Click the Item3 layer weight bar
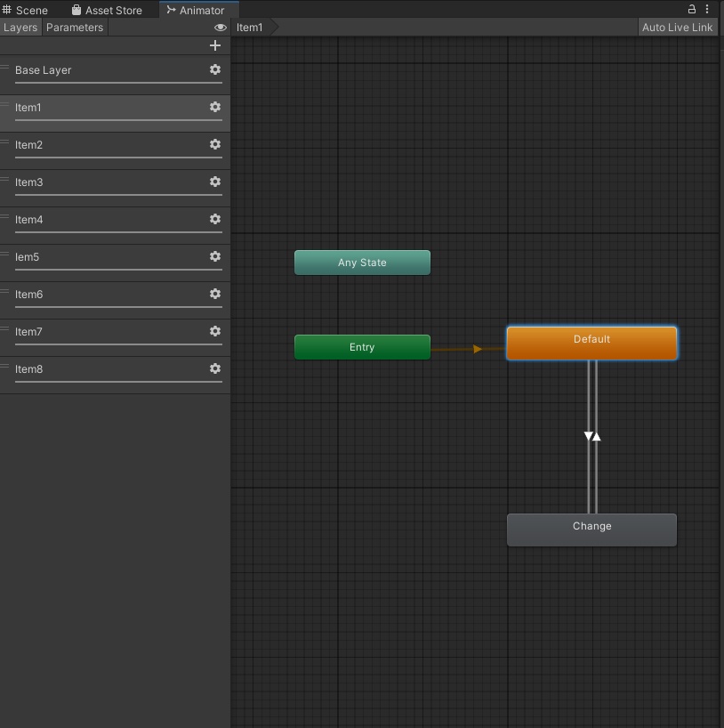This screenshot has width=724, height=728. click(118, 195)
